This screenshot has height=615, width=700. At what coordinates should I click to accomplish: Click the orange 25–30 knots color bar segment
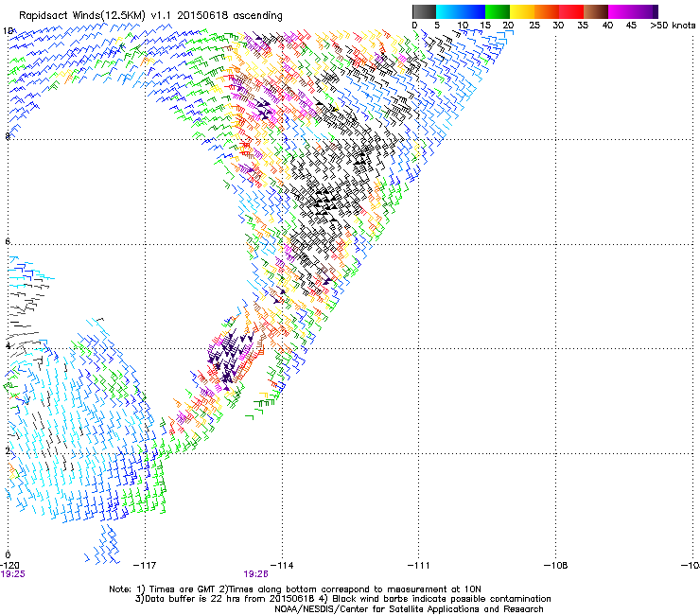[547, 11]
